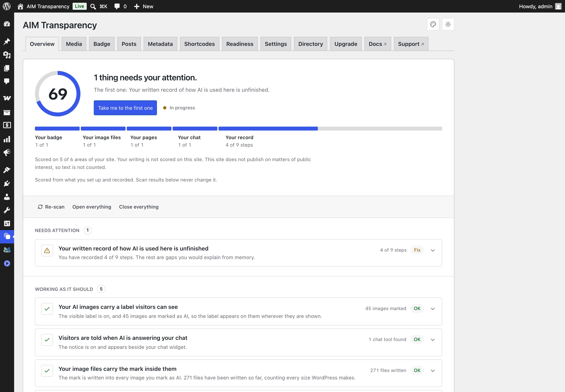
Task: Open Plugins plug icon in sidebar
Action: coord(7,183)
